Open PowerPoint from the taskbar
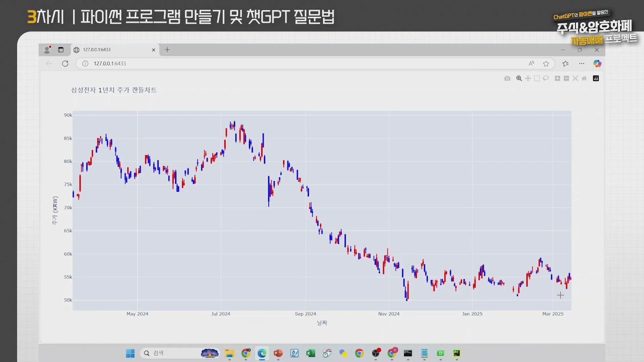The image size is (644, 362). tap(278, 353)
